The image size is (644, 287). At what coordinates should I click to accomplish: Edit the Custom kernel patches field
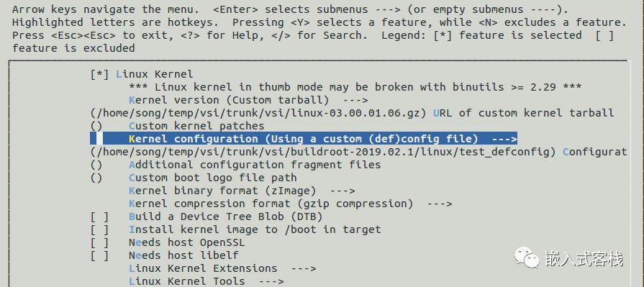click(x=178, y=126)
